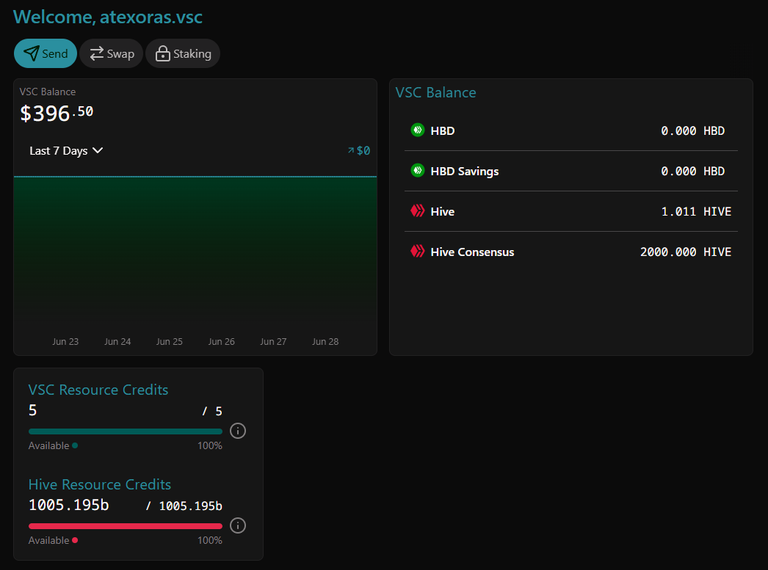Click the Send button
Screen dimensions: 768x570
[45, 53]
